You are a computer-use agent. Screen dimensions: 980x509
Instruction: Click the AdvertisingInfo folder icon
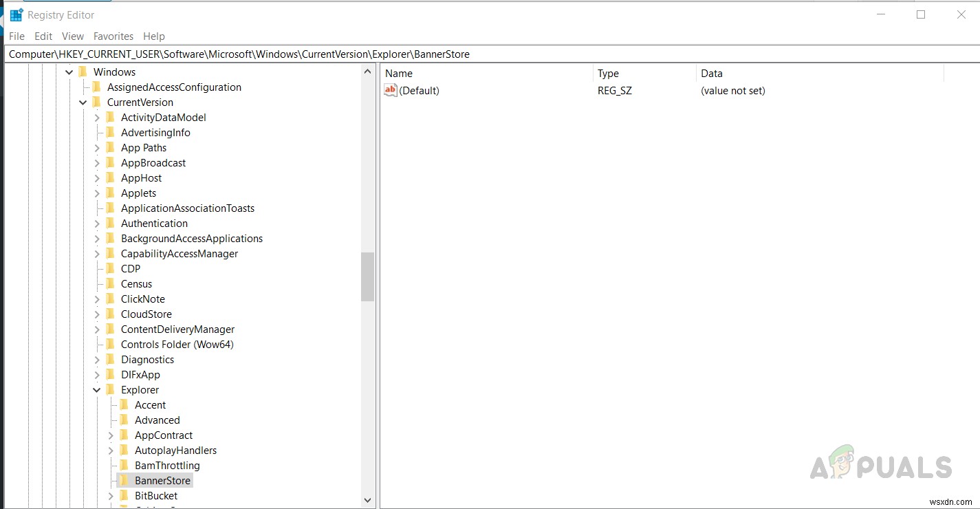pos(110,132)
